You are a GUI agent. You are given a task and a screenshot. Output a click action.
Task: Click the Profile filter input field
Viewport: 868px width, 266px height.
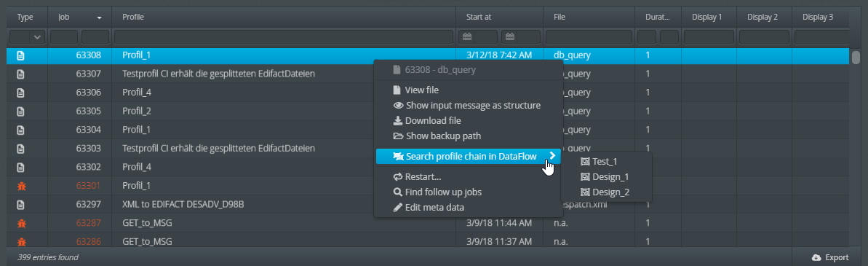point(284,37)
